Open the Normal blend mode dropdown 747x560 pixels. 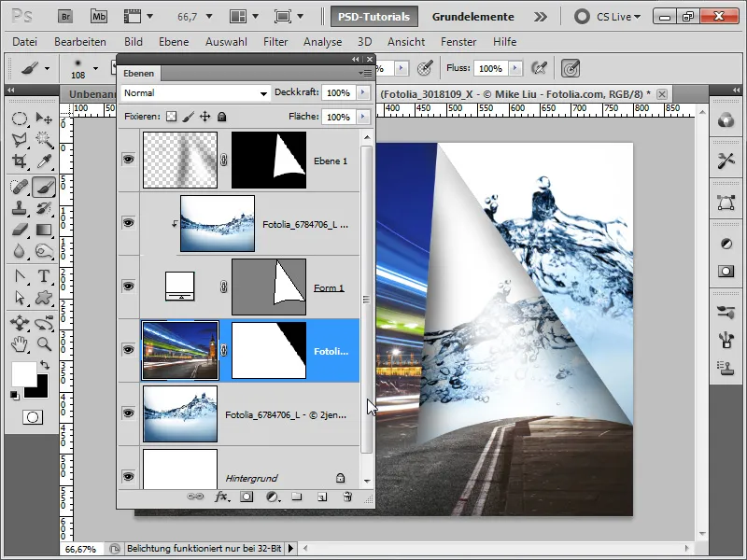pos(195,92)
